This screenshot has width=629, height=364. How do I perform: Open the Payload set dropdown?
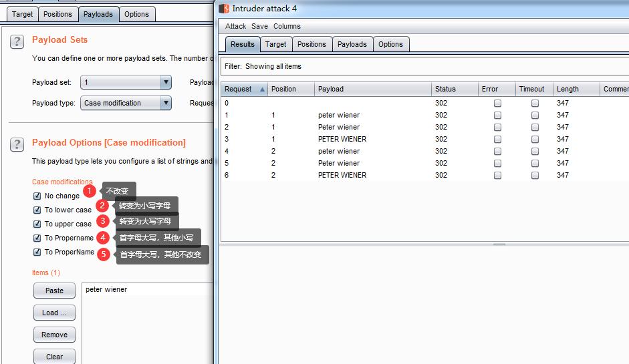(126, 82)
